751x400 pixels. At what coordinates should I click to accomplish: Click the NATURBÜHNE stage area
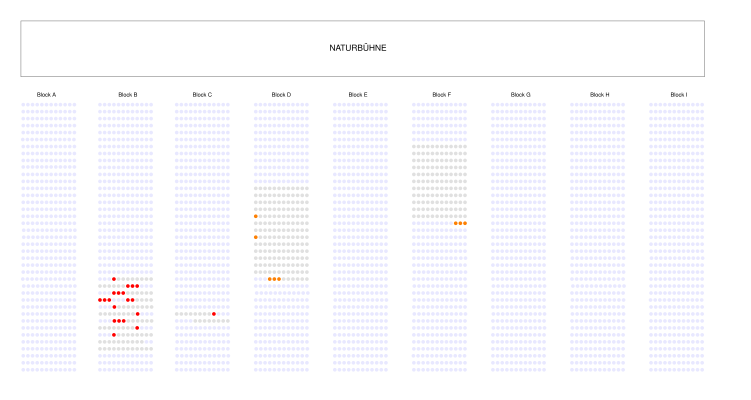tap(362, 48)
